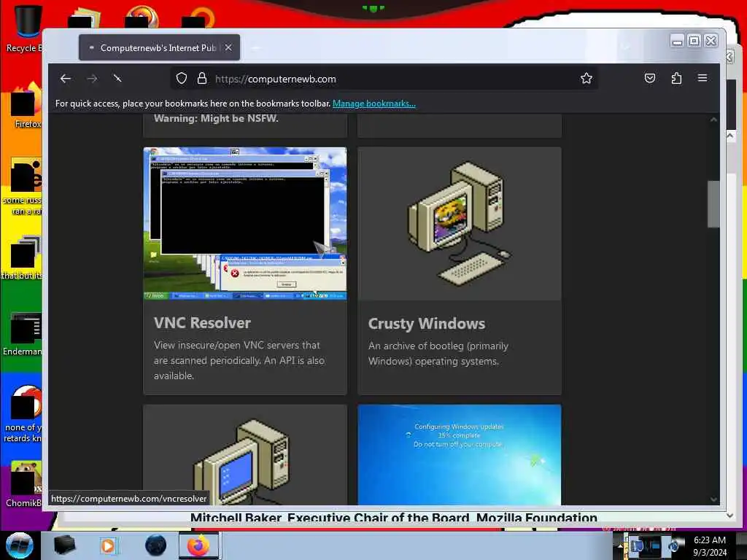Stop loading the page
747x560 pixels.
coord(117,78)
